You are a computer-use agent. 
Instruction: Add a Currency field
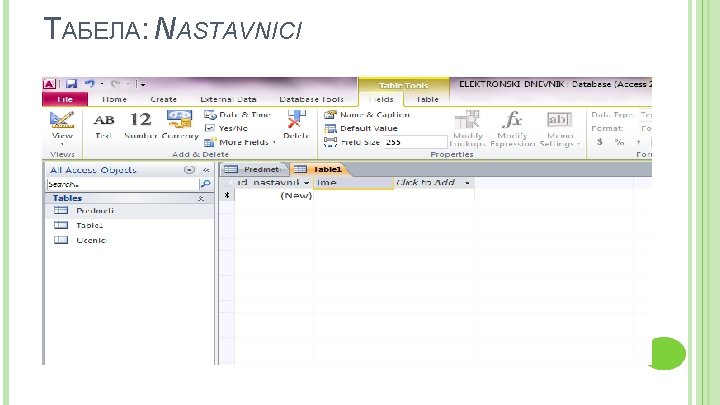pos(180,125)
